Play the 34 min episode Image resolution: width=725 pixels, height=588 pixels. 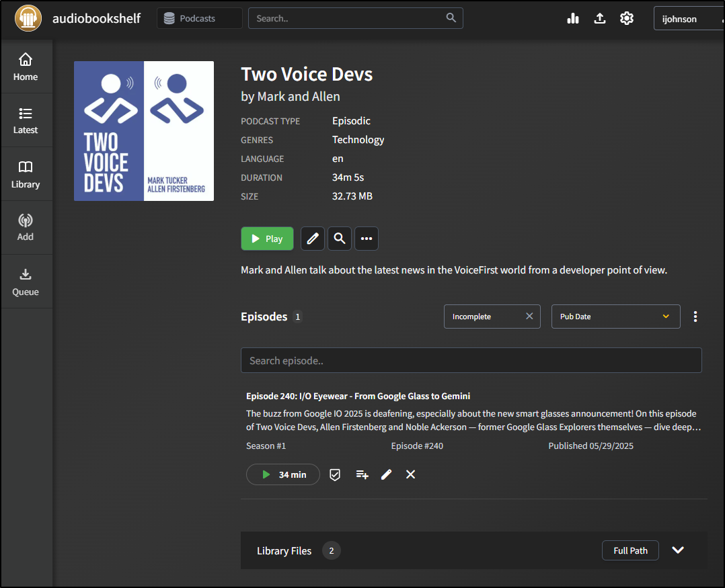(x=283, y=474)
